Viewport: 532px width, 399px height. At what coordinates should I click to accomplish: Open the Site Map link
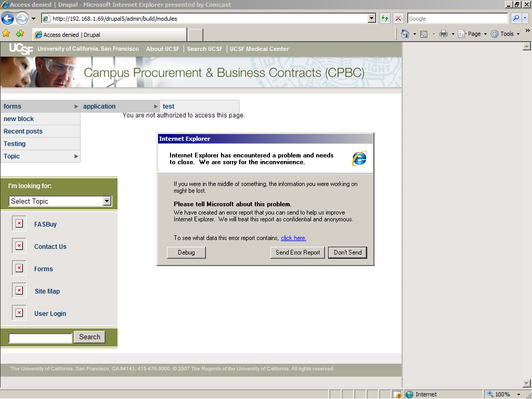tap(47, 291)
